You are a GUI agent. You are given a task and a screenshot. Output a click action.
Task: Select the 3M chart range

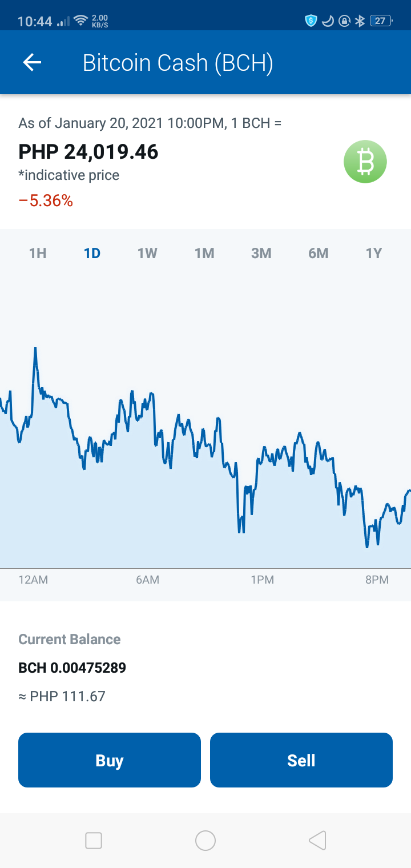[x=261, y=253]
